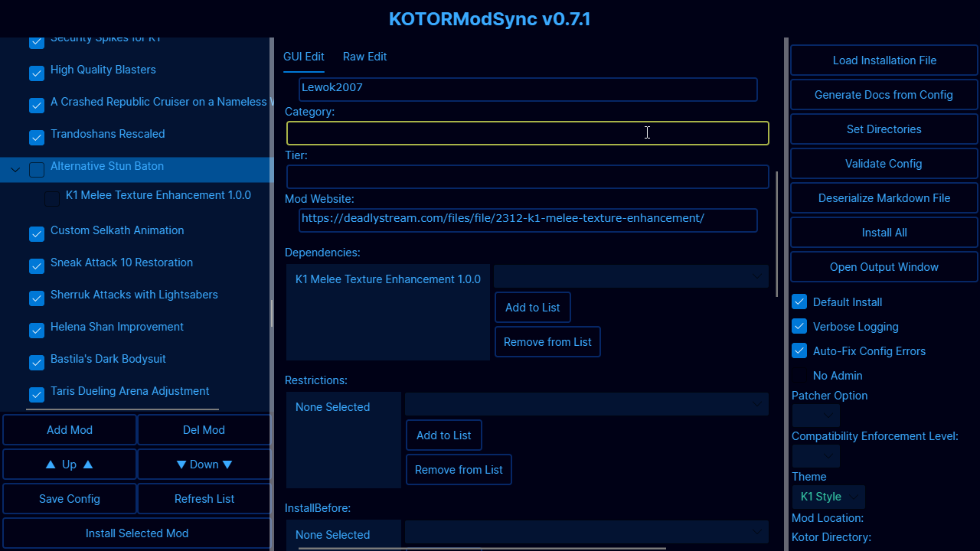The width and height of the screenshot is (980, 551).
Task: Stay on the GUI Edit tab
Action: click(x=304, y=57)
